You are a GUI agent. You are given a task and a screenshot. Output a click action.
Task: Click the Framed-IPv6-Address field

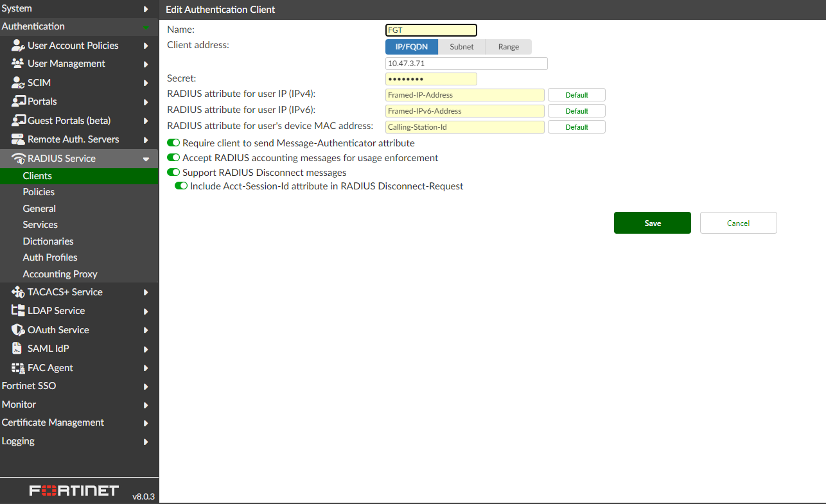coord(465,111)
